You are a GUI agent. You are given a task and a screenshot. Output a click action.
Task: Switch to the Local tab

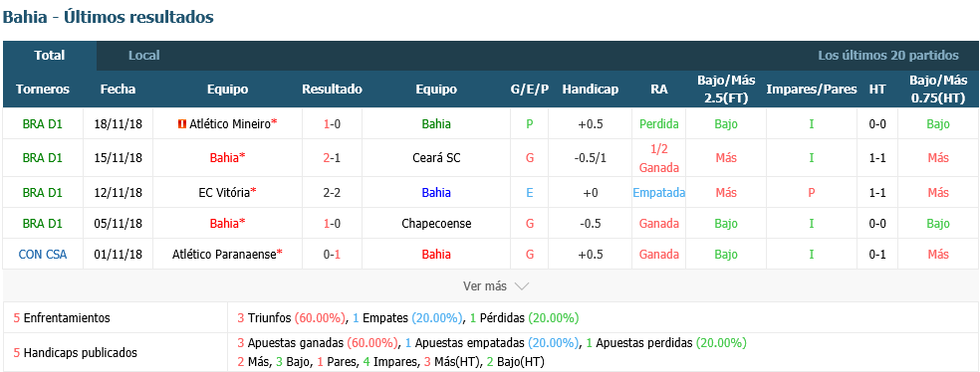[x=143, y=56]
